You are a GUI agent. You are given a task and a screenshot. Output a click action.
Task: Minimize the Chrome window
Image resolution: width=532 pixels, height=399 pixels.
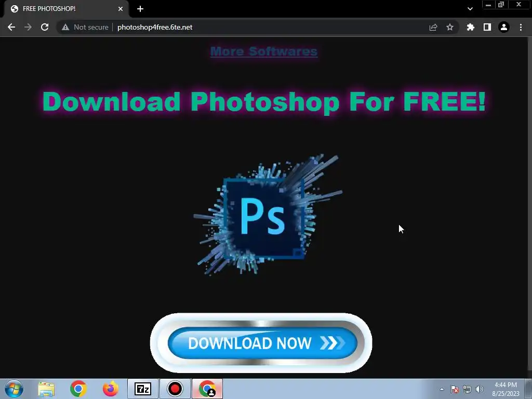tap(488, 5)
